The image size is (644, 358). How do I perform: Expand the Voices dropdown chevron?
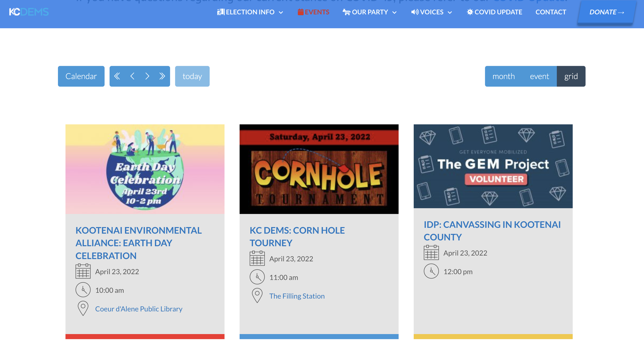pos(450,12)
